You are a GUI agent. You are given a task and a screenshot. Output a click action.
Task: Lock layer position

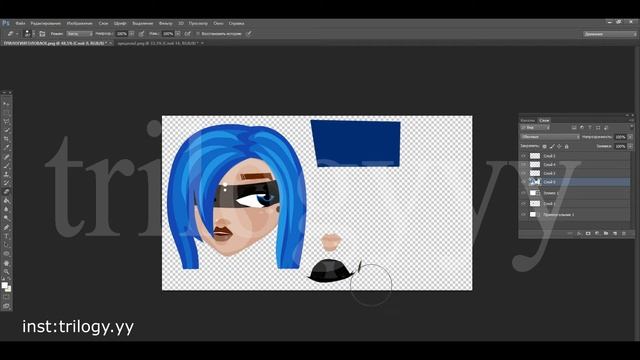pyautogui.click(x=559, y=146)
